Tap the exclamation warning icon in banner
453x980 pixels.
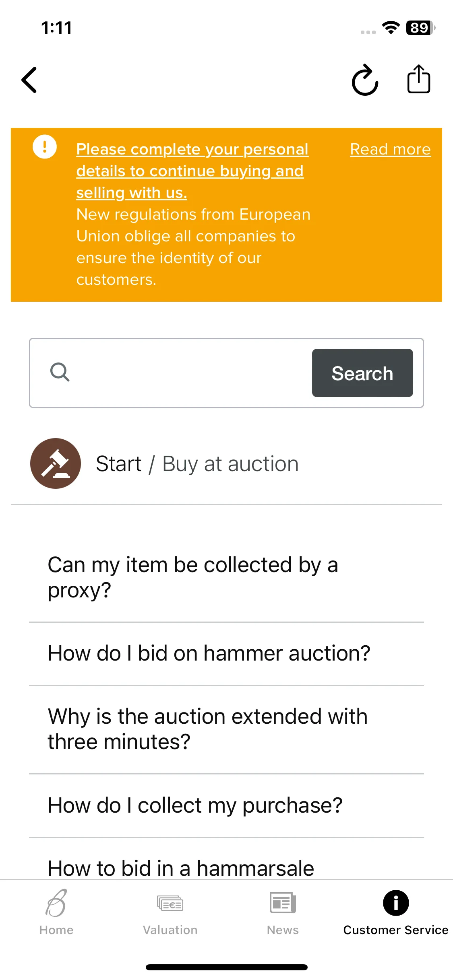(45, 146)
